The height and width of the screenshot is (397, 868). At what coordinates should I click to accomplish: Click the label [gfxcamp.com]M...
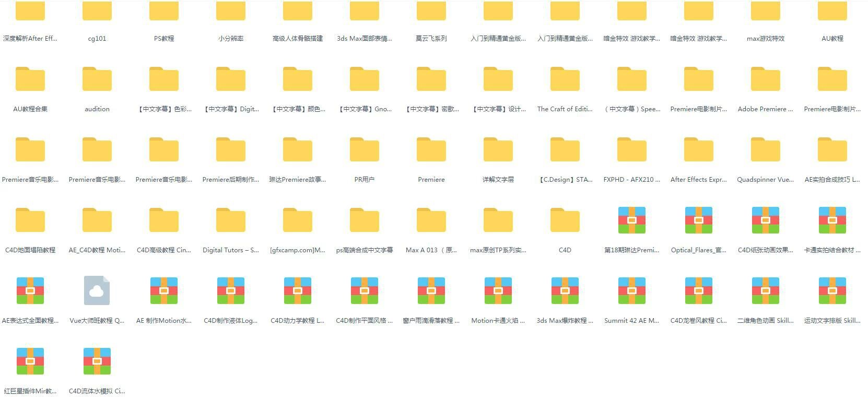(x=298, y=250)
